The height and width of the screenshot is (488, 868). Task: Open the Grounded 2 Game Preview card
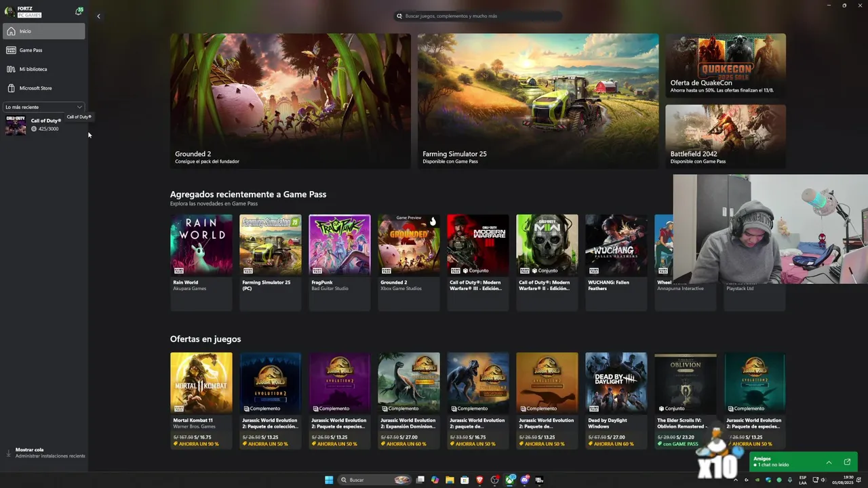pyautogui.click(x=409, y=262)
